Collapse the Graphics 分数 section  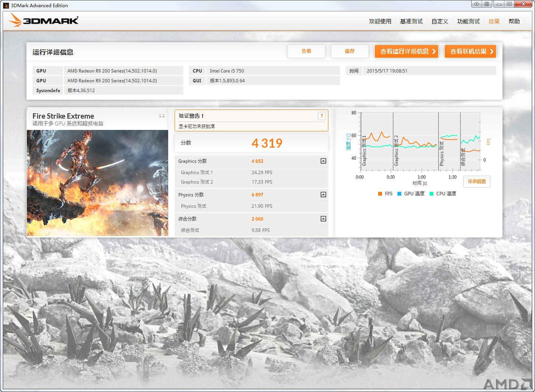coord(323,161)
